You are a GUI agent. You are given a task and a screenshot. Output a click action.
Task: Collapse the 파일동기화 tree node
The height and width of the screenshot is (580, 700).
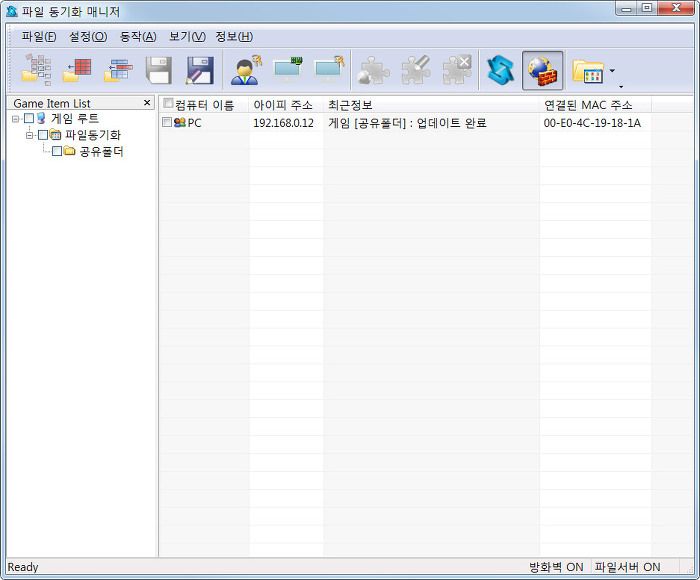click(x=29, y=135)
